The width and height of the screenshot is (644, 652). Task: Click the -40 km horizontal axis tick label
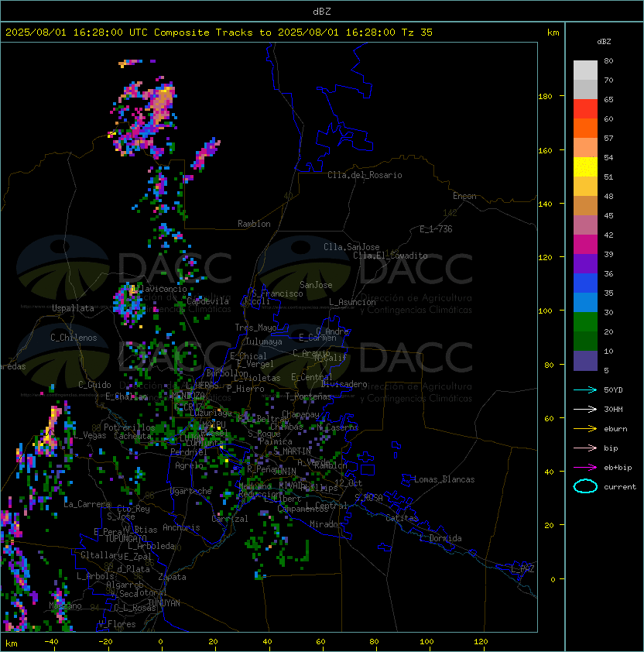51,642
